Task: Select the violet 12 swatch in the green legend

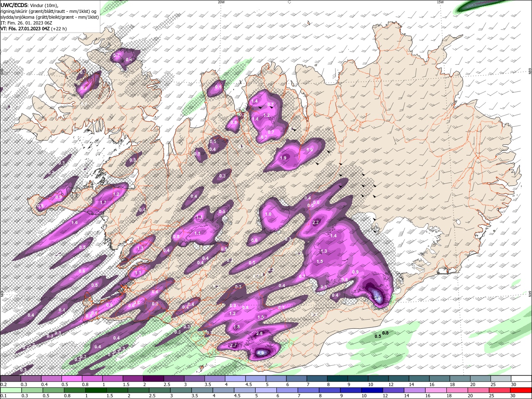Action: tap(393, 390)
